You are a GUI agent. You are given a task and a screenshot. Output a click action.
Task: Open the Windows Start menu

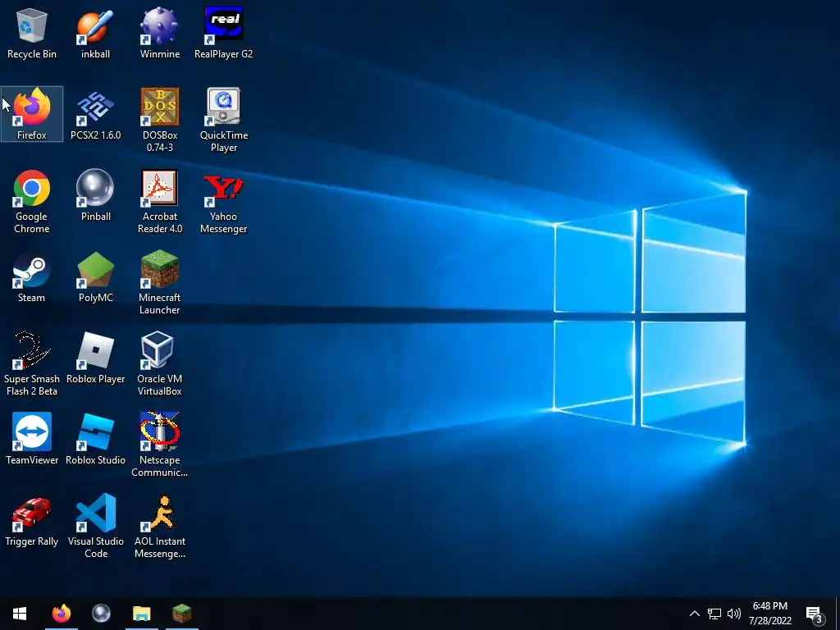coord(20,614)
